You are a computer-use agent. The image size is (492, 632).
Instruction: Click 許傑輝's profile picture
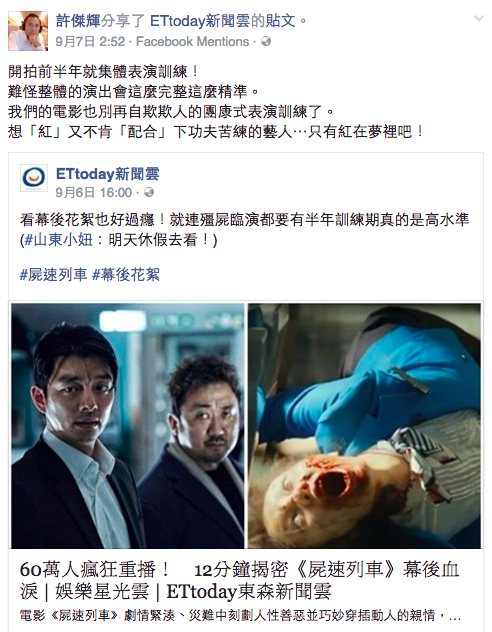pyautogui.click(x=28, y=31)
